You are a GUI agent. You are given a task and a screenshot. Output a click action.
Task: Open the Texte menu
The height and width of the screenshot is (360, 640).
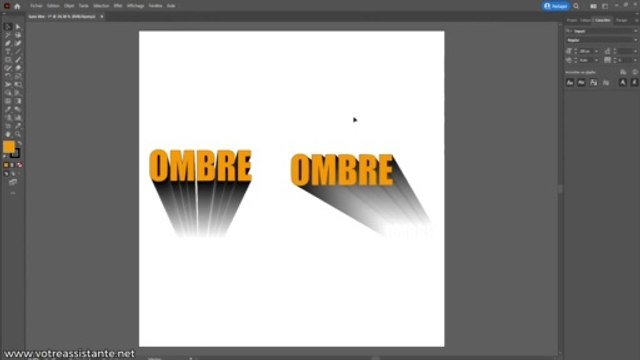point(84,6)
